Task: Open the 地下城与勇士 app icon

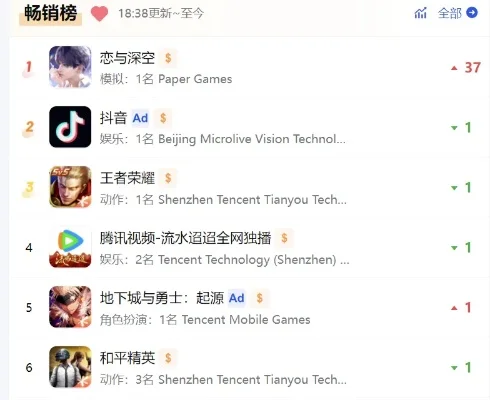Action: pyautogui.click(x=70, y=307)
